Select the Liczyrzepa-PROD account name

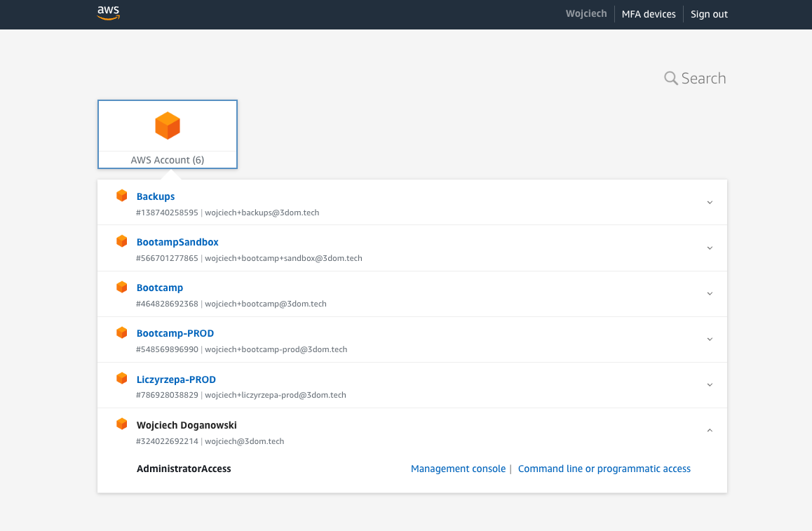(x=176, y=379)
